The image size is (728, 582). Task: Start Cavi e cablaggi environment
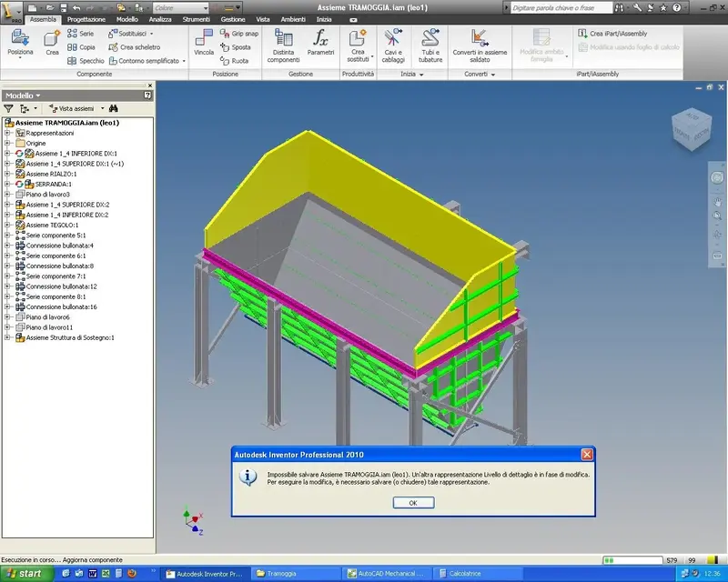coord(393,45)
